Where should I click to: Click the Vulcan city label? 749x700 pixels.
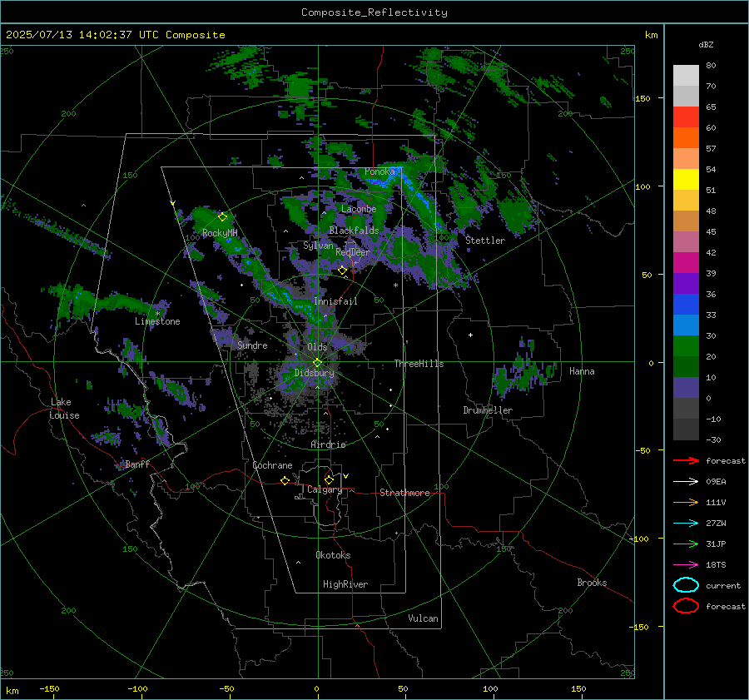423,618
